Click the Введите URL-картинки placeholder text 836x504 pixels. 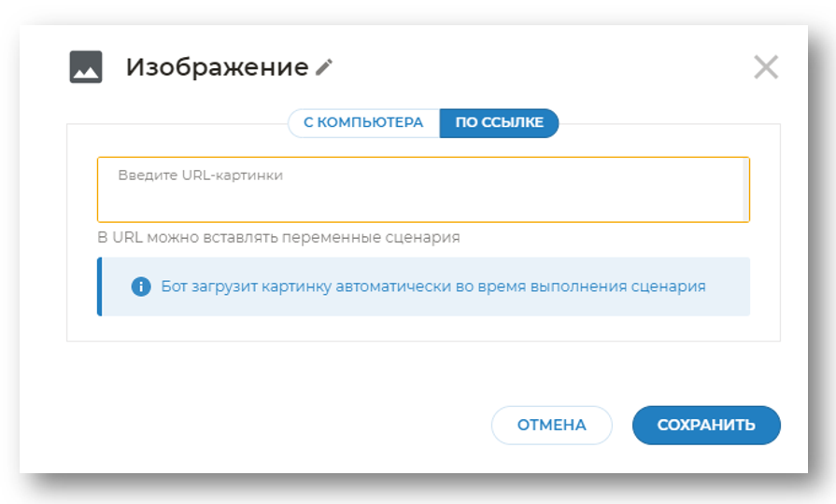coord(200,175)
